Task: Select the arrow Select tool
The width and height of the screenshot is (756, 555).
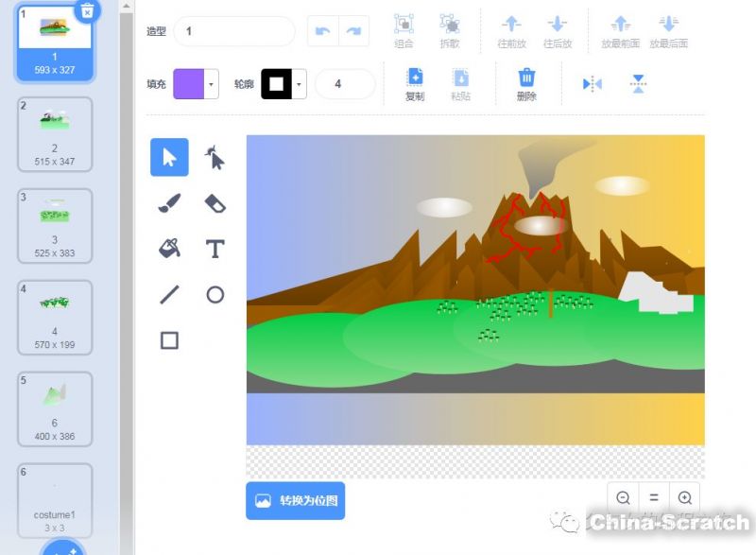Action: (x=169, y=158)
